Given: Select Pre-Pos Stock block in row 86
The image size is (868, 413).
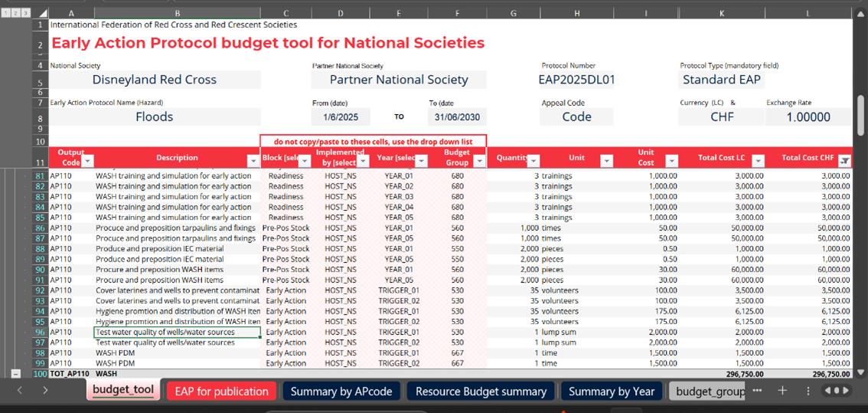Looking at the screenshot, I should [286, 228].
